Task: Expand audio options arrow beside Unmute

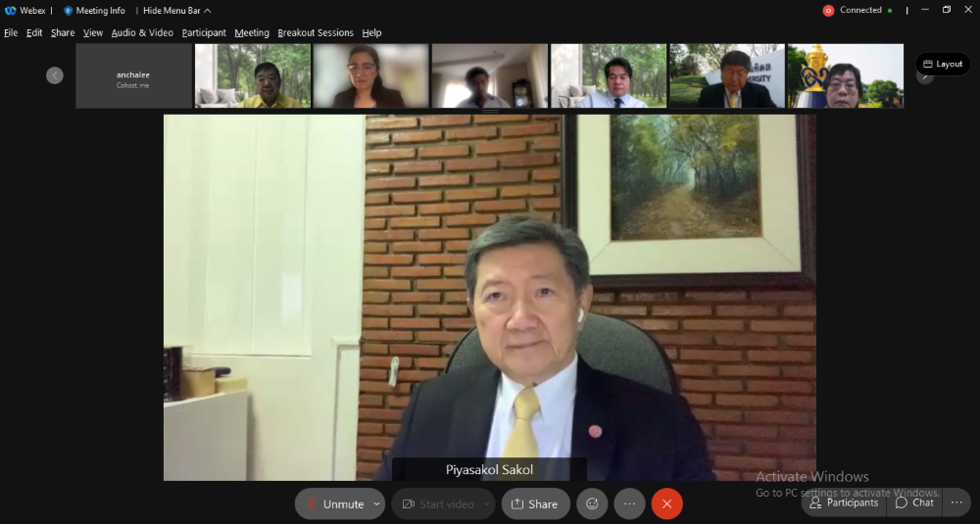Action: click(x=377, y=503)
